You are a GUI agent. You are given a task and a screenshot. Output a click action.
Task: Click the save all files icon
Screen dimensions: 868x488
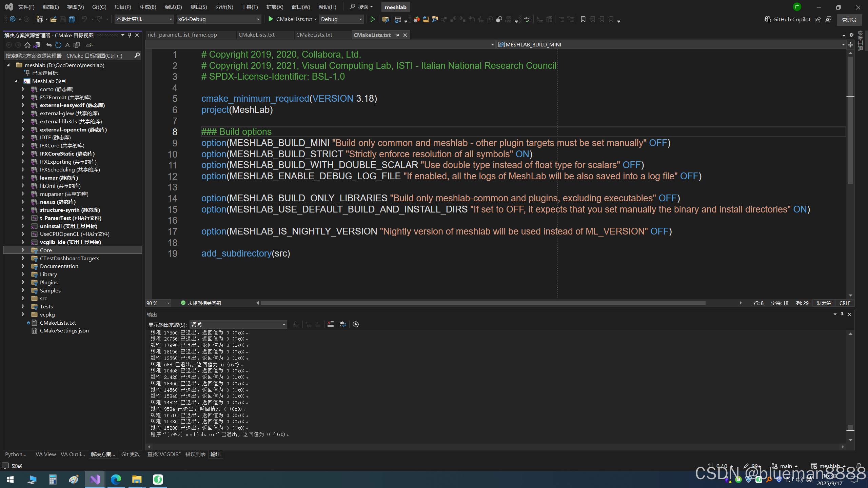(x=72, y=19)
